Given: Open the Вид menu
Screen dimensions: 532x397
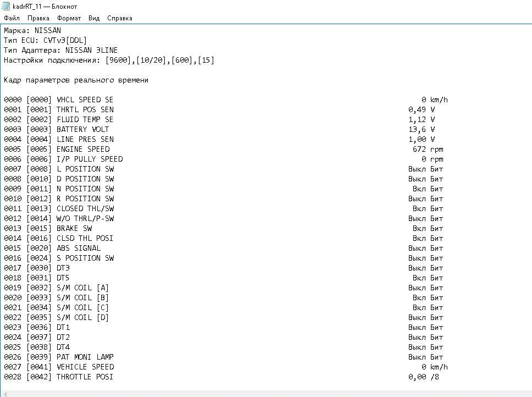Looking at the screenshot, I should point(94,18).
